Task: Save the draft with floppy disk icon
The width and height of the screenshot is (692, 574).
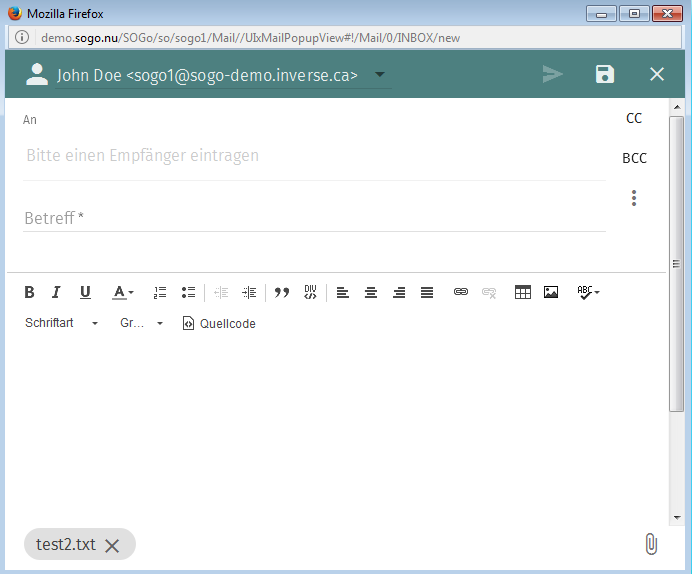Action: point(605,74)
